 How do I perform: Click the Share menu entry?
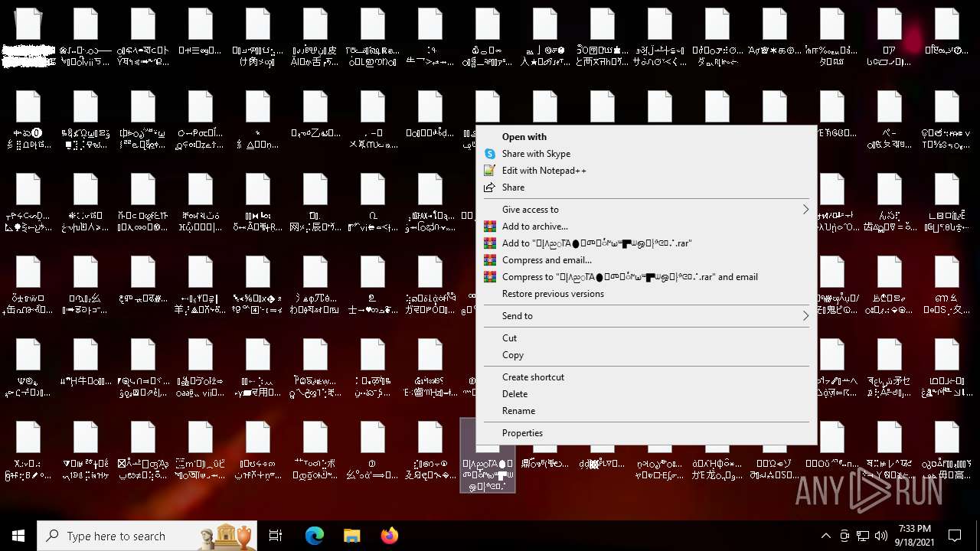click(513, 187)
